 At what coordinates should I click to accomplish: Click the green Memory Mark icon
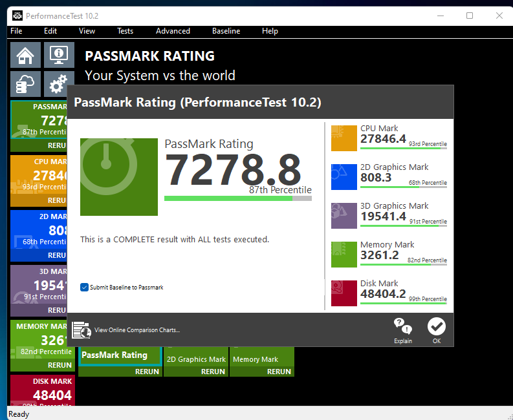coord(344,255)
